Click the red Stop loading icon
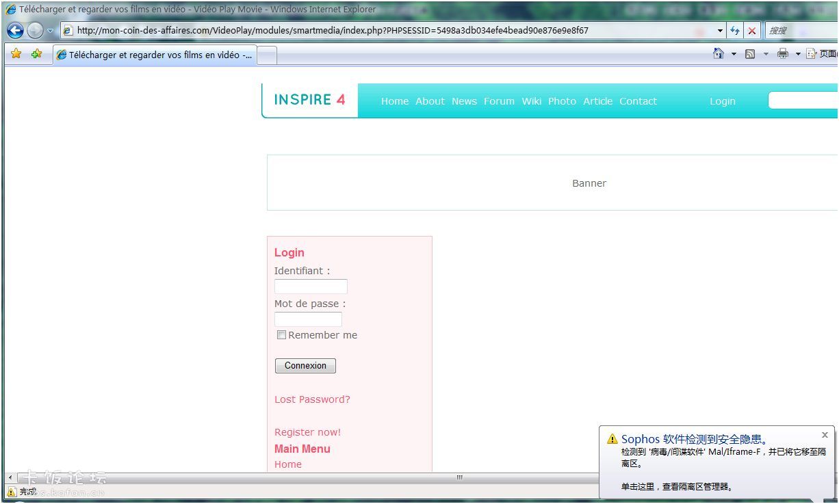 pyautogui.click(x=752, y=31)
